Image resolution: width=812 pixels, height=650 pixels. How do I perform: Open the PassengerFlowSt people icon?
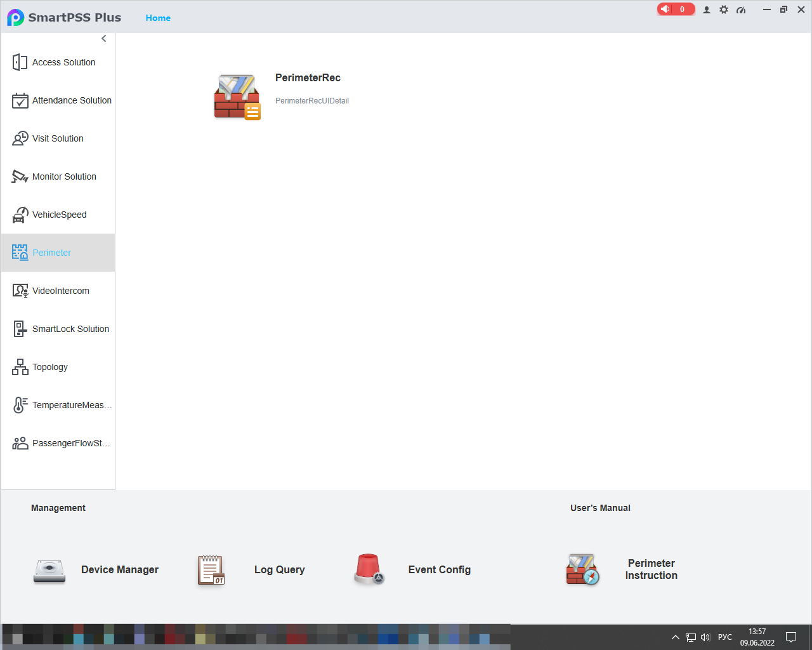coord(20,443)
